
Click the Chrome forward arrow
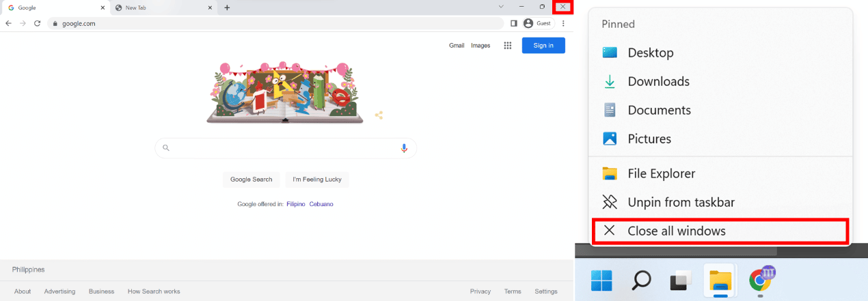23,23
